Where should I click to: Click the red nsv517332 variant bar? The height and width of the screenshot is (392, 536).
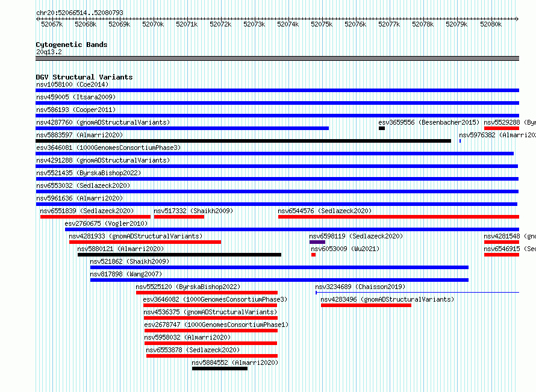point(179,217)
